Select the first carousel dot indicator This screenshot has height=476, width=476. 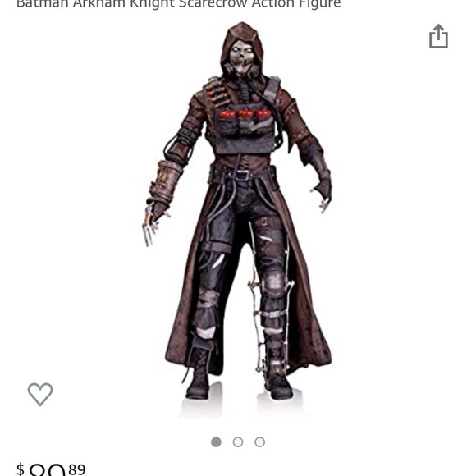pos(216,442)
